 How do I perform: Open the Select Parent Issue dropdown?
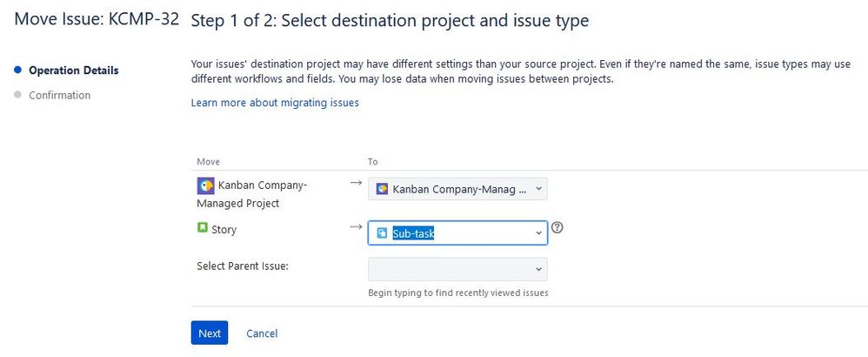pyautogui.click(x=457, y=268)
